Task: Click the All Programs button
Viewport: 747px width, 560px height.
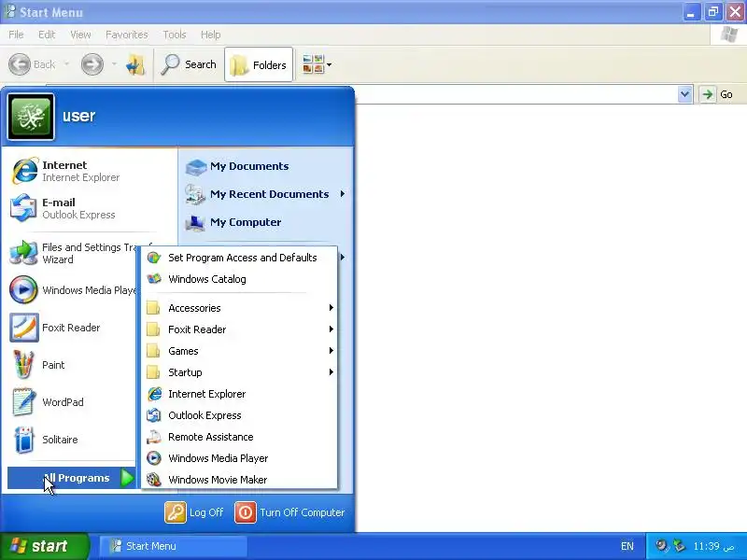Action: [x=72, y=478]
